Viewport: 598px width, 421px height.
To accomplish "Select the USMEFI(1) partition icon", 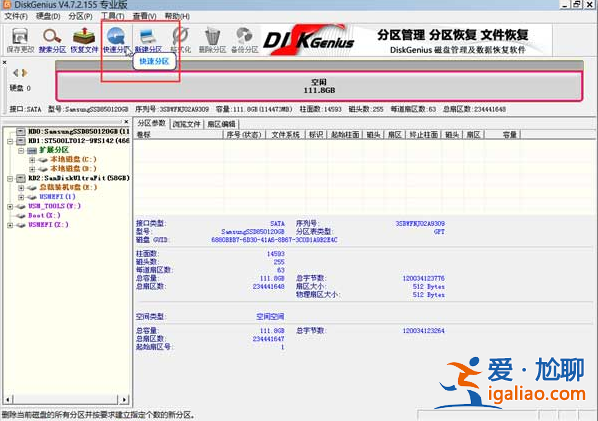I will [32, 197].
